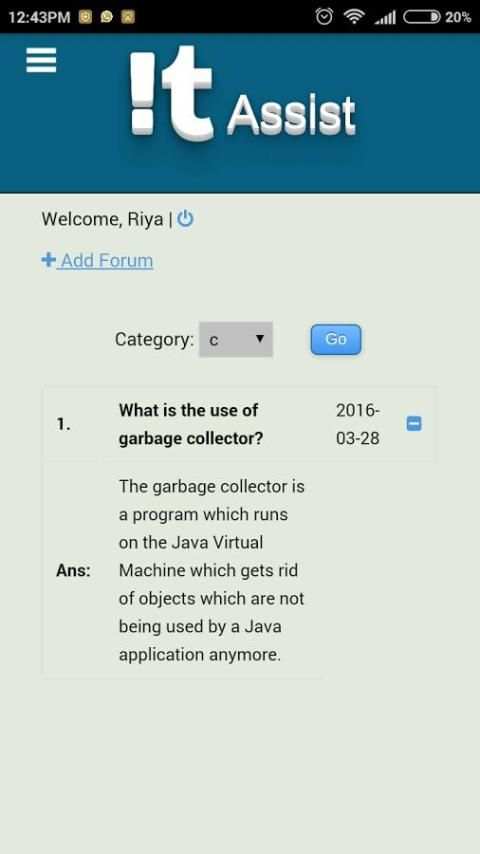
Task: Click the Welcome, Riya text
Action: 102,219
